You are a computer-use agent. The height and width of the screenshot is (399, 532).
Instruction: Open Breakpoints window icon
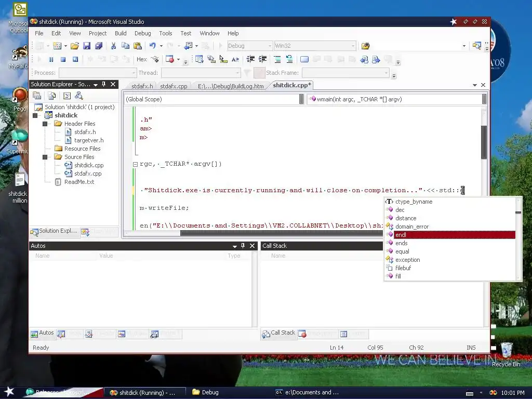coord(170,59)
